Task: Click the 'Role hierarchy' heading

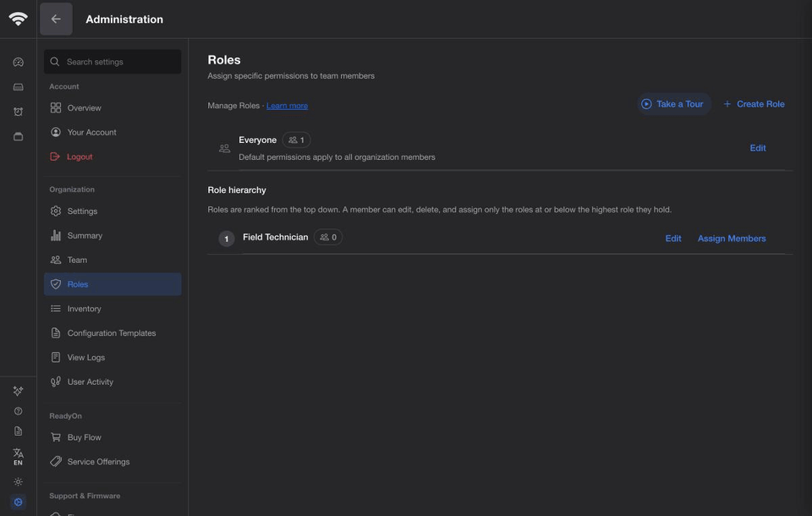Action: pos(237,190)
